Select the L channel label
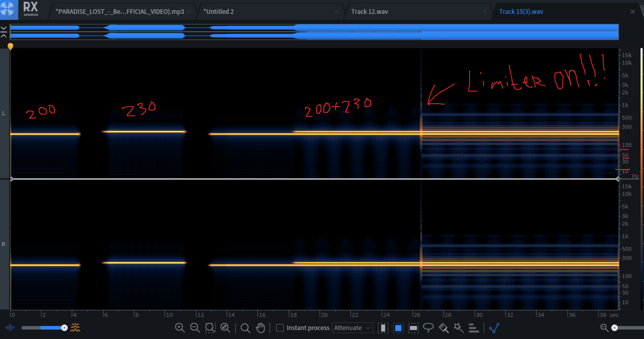The image size is (644, 339). 4,113
